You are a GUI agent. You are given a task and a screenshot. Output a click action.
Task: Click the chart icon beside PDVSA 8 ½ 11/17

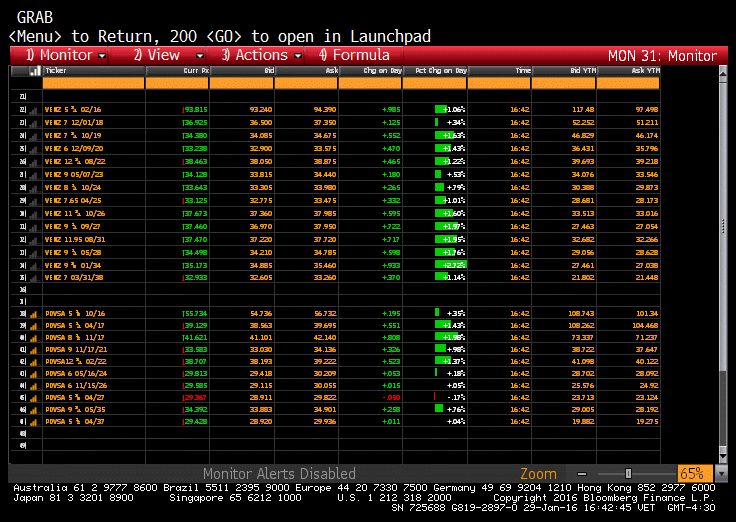point(33,338)
